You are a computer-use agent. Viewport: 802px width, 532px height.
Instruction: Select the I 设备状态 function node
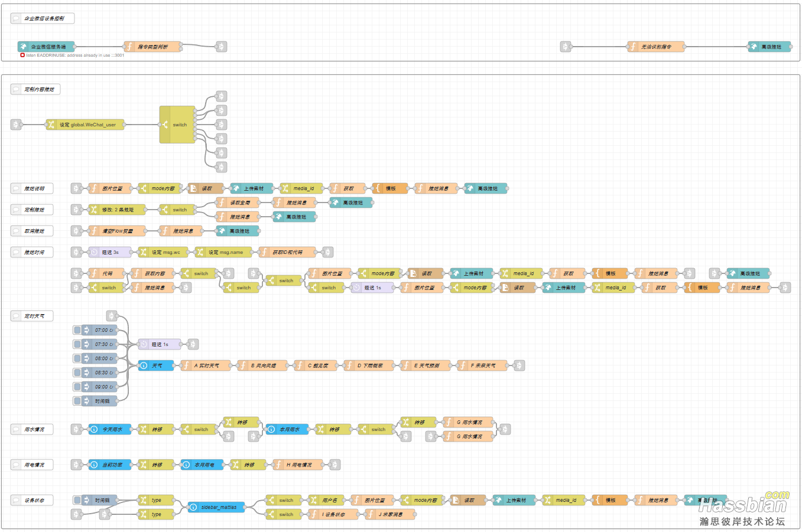(x=333, y=514)
